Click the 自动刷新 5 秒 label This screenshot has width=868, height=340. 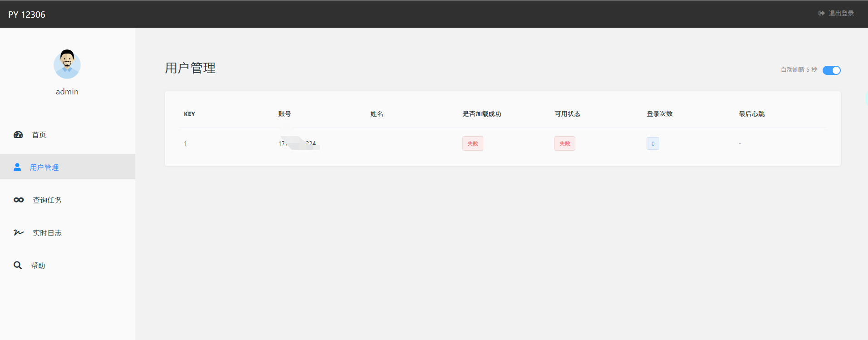[x=799, y=69]
